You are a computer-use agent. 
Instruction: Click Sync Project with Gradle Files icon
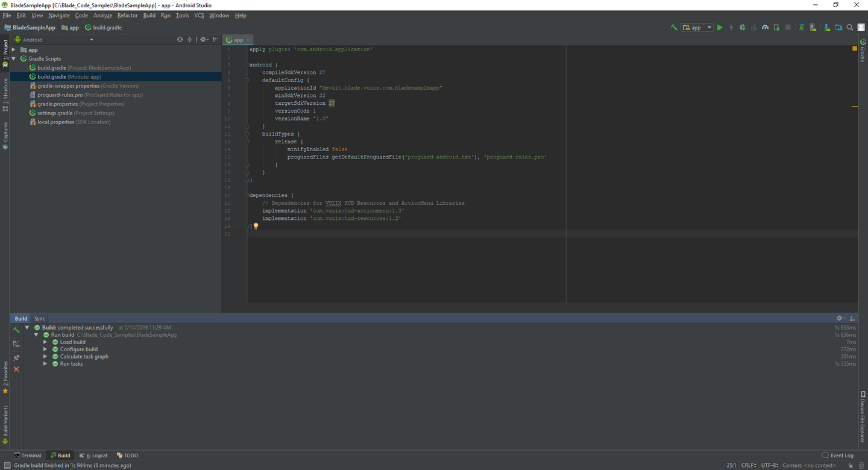tap(802, 28)
